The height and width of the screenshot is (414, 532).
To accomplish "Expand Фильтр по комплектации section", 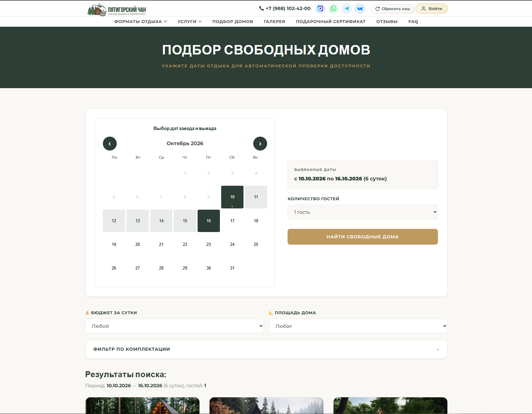I will [x=266, y=349].
